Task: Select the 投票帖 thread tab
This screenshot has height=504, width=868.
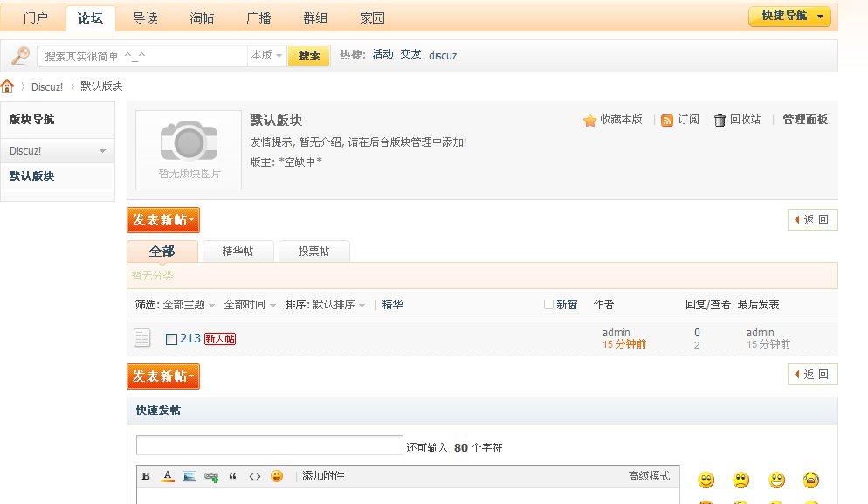Action: pyautogui.click(x=313, y=252)
